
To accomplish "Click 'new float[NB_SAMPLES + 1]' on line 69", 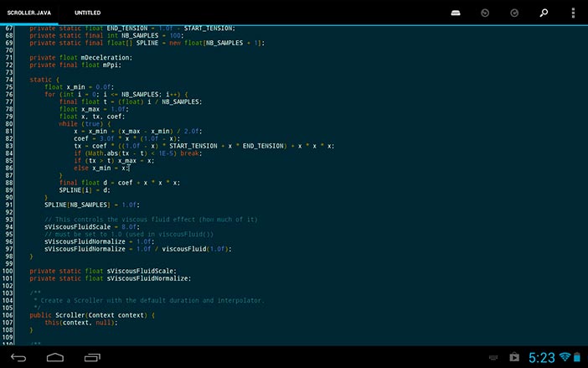I will pos(215,43).
